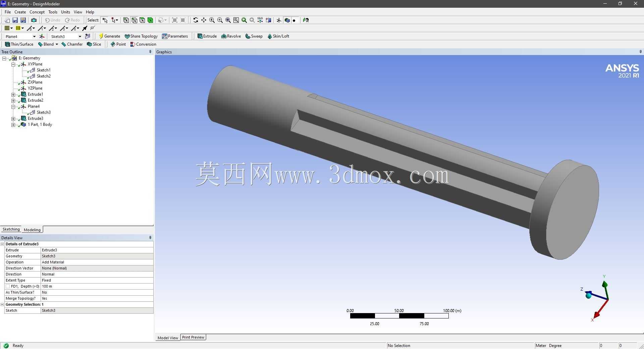The image size is (644, 349).
Task: Click the face coloring swatch
Action: 7,28
